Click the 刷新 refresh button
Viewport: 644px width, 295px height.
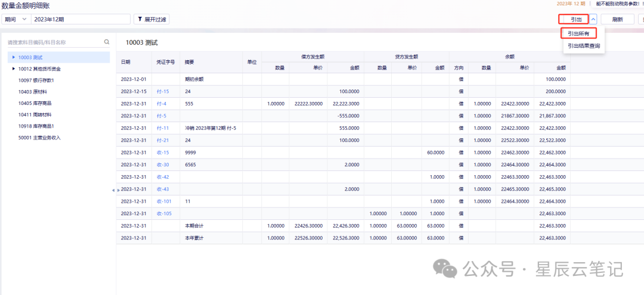[x=617, y=19]
